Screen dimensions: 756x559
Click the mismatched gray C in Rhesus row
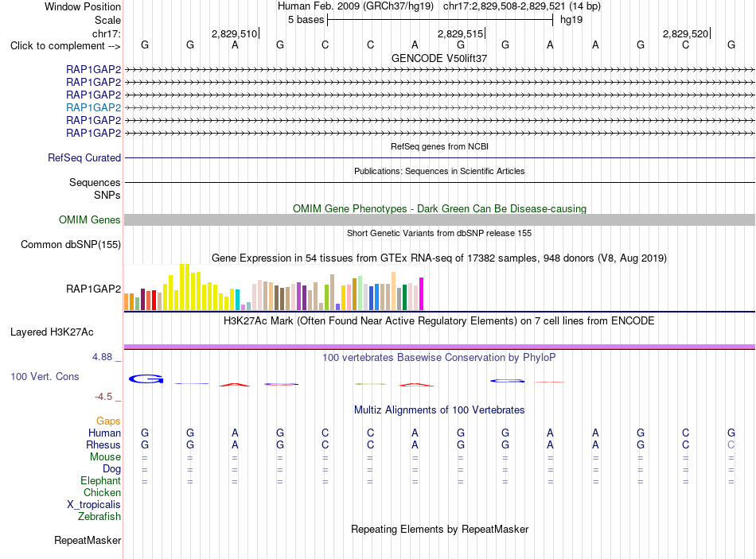731,444
